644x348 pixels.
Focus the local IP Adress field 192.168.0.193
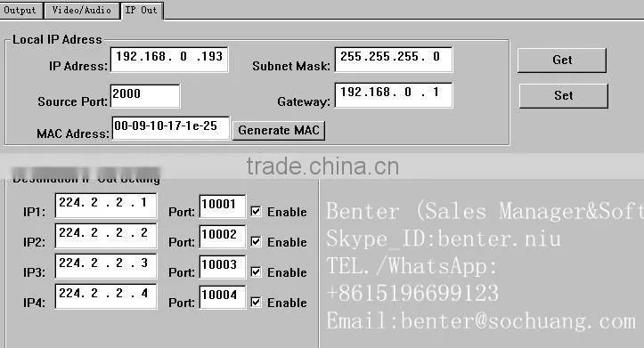(x=169, y=60)
